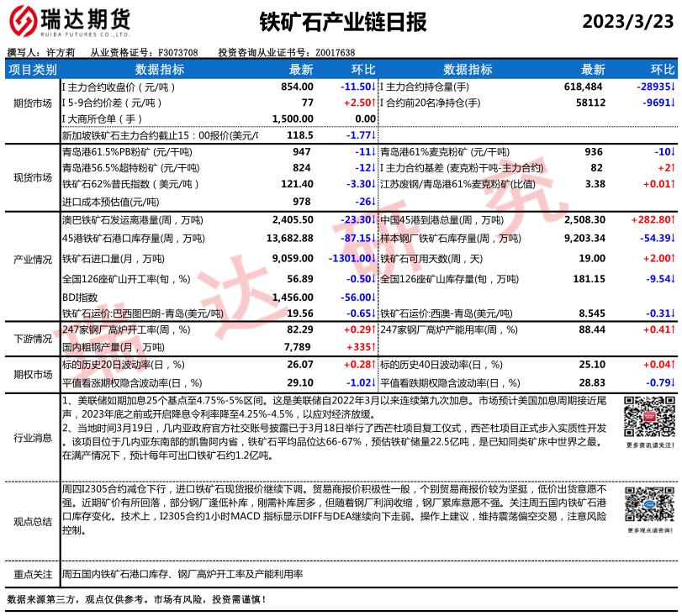Screen dimensions: 682x616
Task: Click the 下游情况 category cell
Action: (32, 337)
